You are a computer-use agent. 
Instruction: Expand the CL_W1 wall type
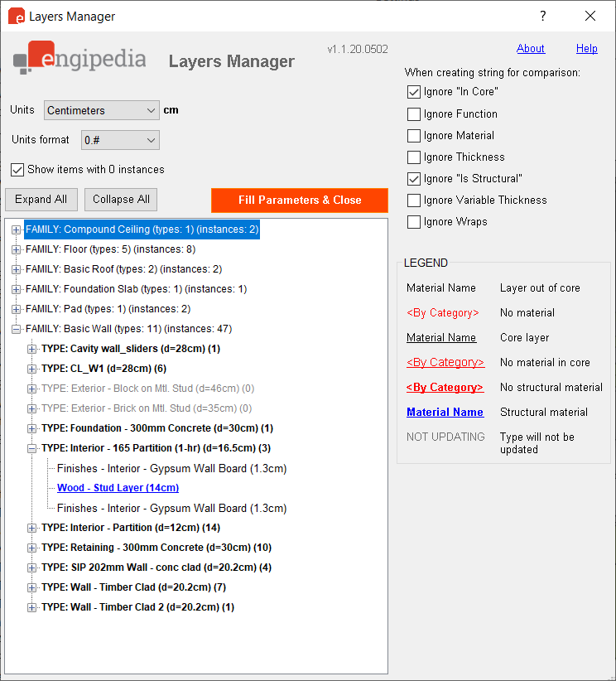click(x=32, y=369)
